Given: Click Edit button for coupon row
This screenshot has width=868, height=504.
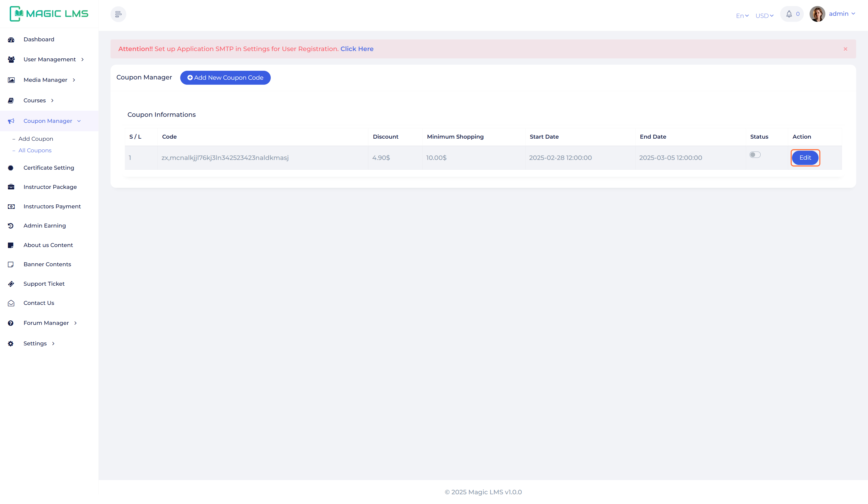Looking at the screenshot, I should pos(805,158).
